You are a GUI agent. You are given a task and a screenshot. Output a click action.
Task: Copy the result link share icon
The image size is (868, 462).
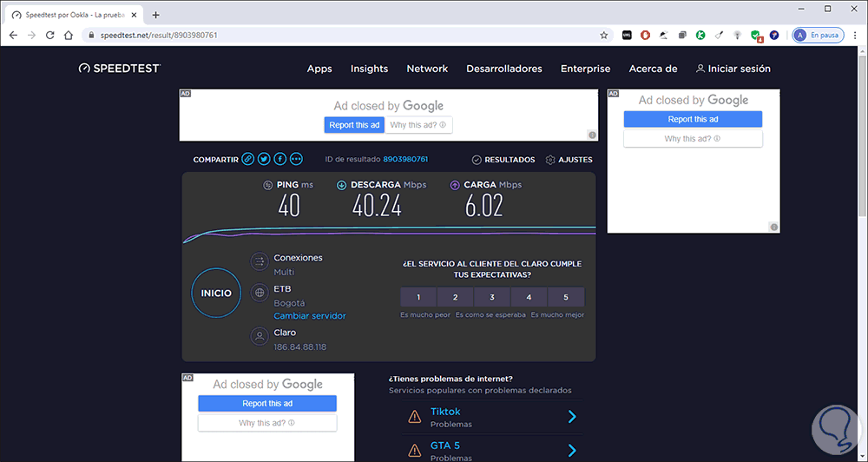[x=248, y=160]
